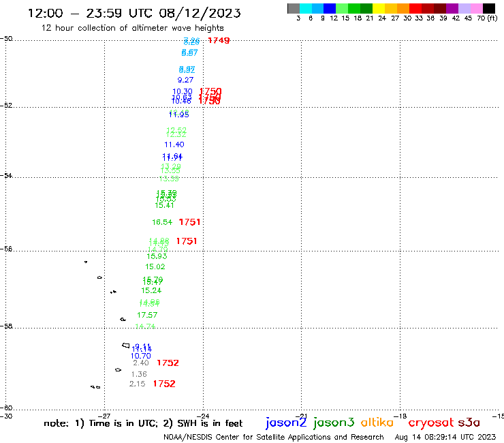The image size is (504, 443).
Task: Select the jason3 satellite legend label
Action: point(334,423)
